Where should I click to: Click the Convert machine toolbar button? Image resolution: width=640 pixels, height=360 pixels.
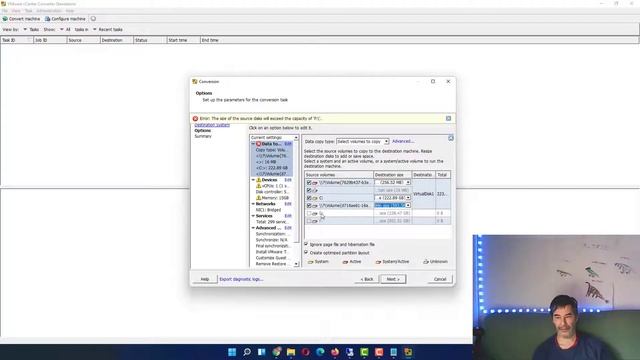point(21,19)
